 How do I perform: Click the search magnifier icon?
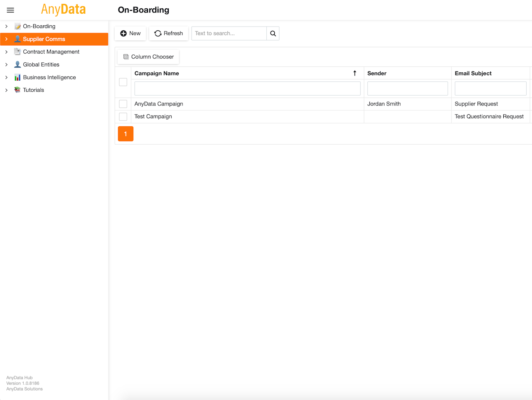273,33
